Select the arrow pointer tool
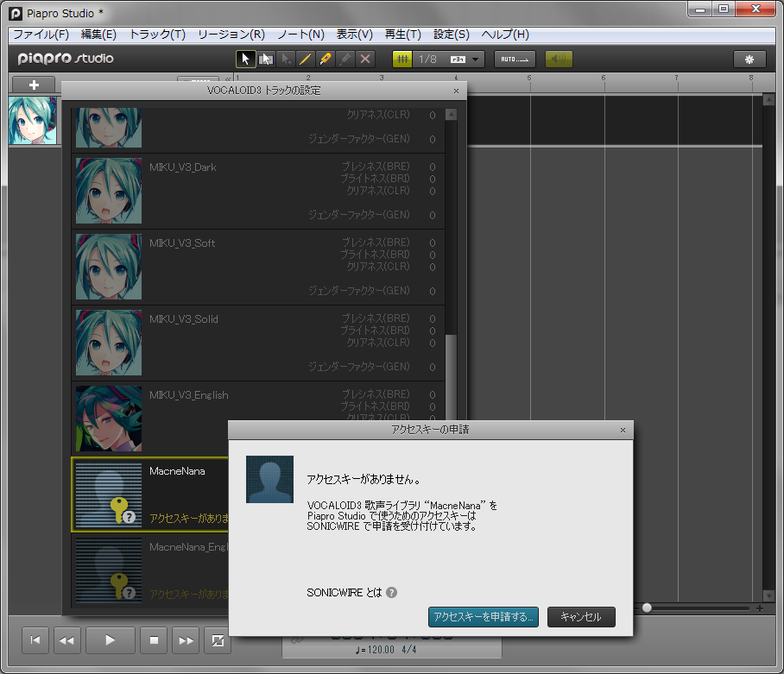The image size is (784, 674). click(245, 59)
